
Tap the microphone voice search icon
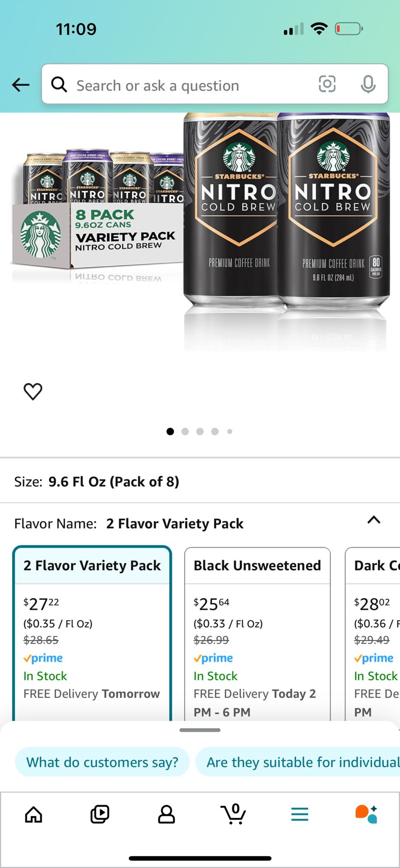click(x=368, y=84)
